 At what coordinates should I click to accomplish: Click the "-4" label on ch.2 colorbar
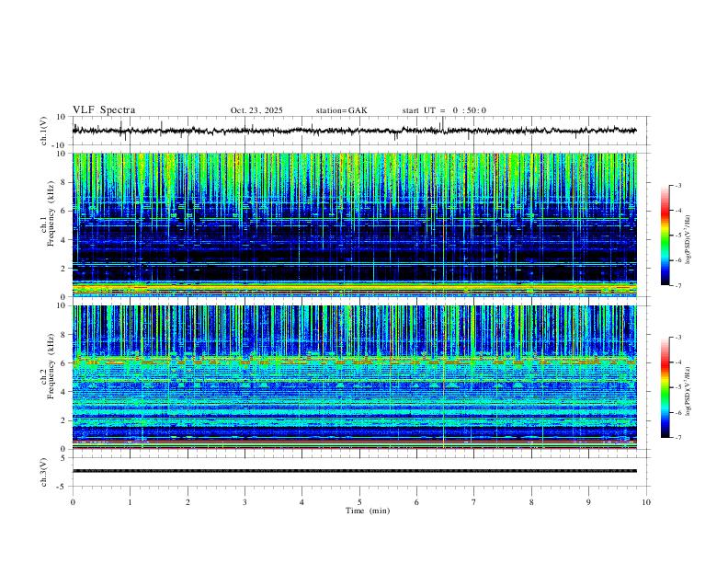click(x=677, y=362)
